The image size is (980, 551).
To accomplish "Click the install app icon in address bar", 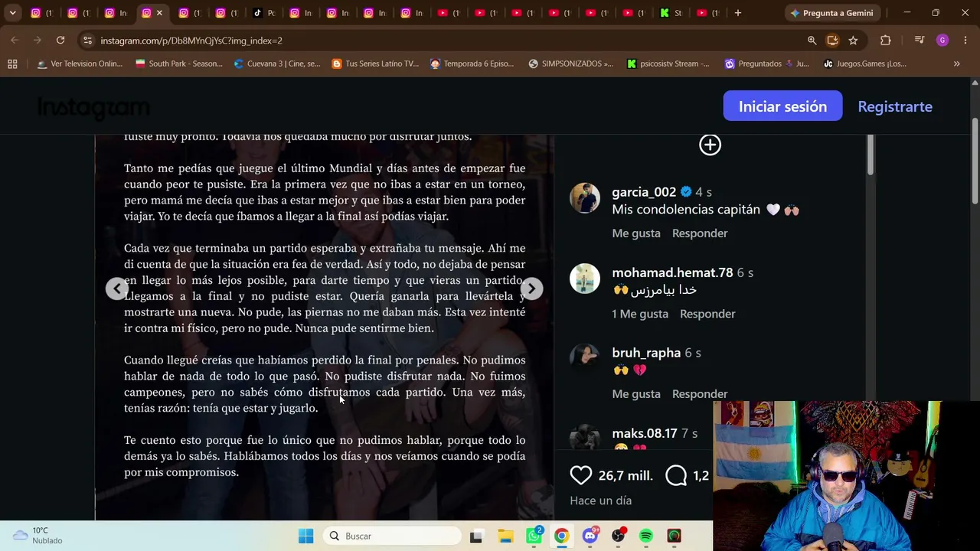I will 832,40.
